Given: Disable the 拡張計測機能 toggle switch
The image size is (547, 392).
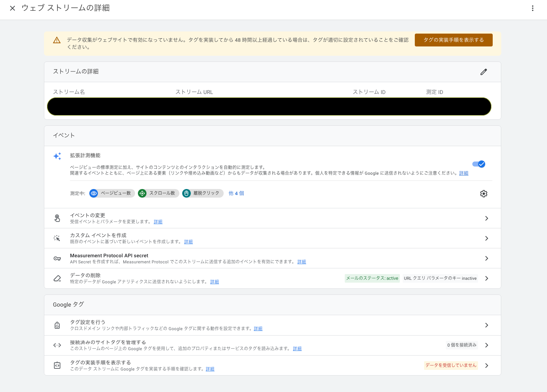Looking at the screenshot, I should point(478,164).
